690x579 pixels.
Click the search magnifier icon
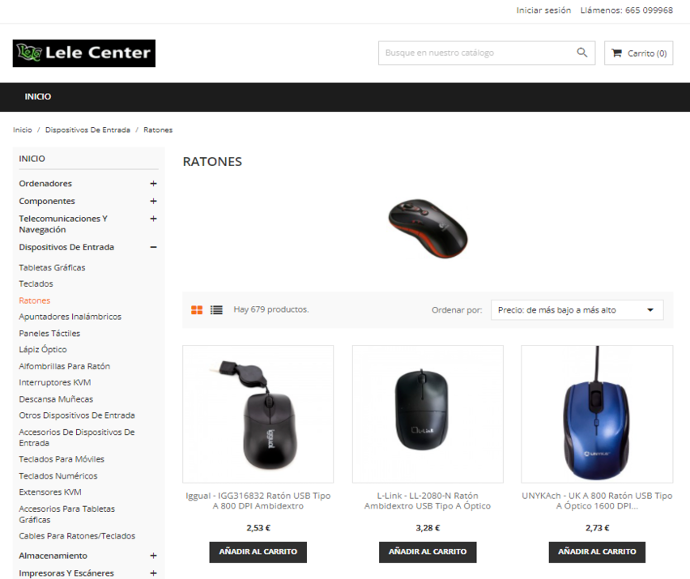point(582,53)
